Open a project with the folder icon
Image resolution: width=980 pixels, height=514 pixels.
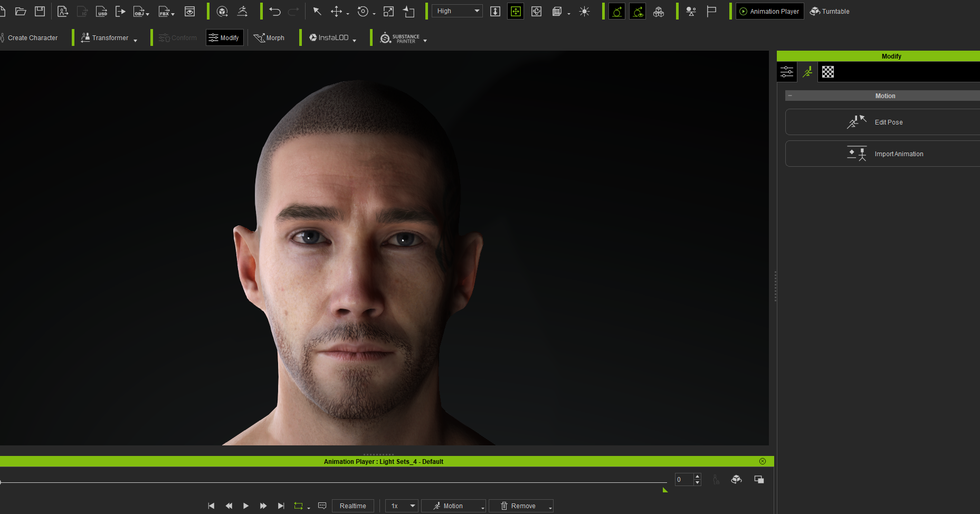pyautogui.click(x=21, y=11)
